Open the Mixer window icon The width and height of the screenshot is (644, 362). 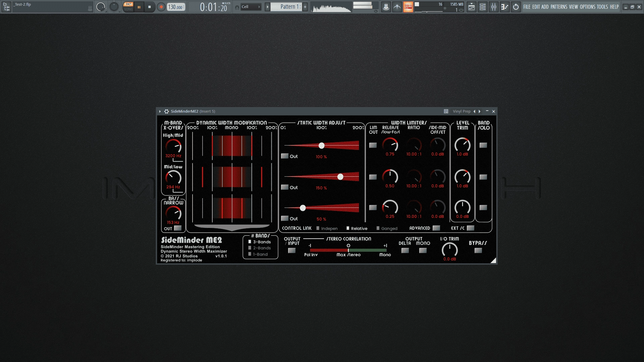(x=494, y=7)
